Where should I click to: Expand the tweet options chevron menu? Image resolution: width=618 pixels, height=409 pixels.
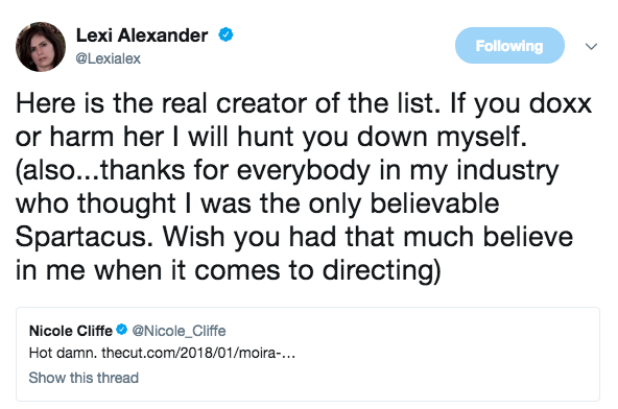(x=590, y=46)
